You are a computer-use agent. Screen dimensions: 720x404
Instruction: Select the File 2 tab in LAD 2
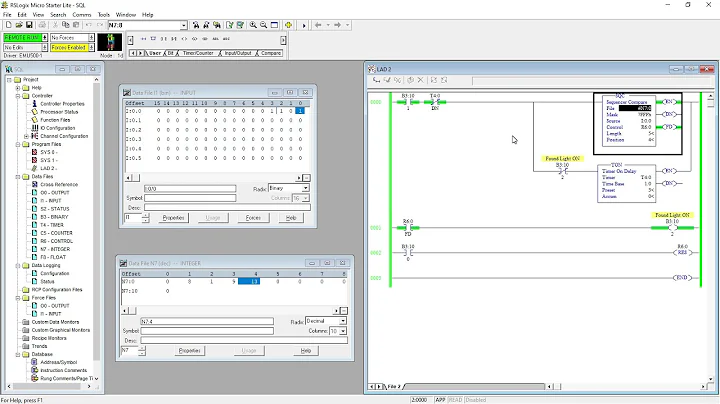394,387
